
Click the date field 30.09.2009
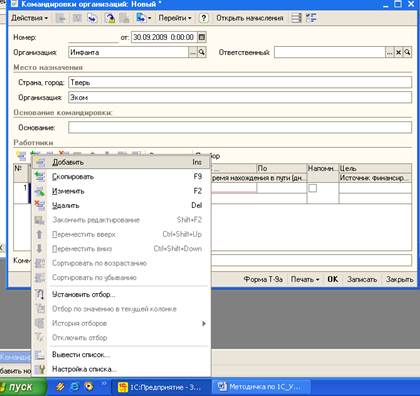(164, 37)
